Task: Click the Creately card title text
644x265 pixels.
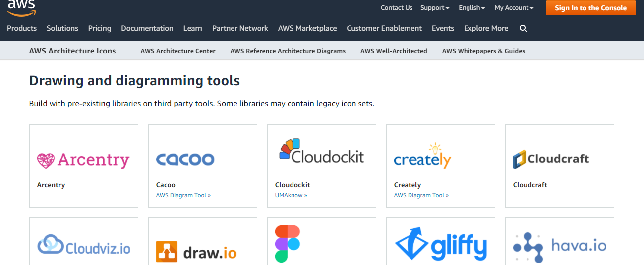Action: (x=408, y=185)
